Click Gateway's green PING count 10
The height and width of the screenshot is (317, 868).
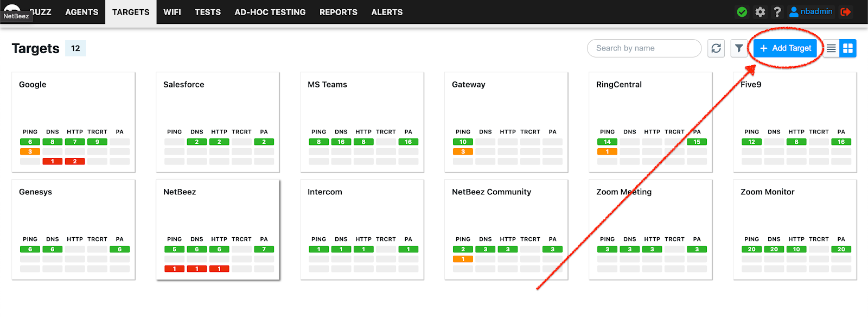(x=463, y=142)
